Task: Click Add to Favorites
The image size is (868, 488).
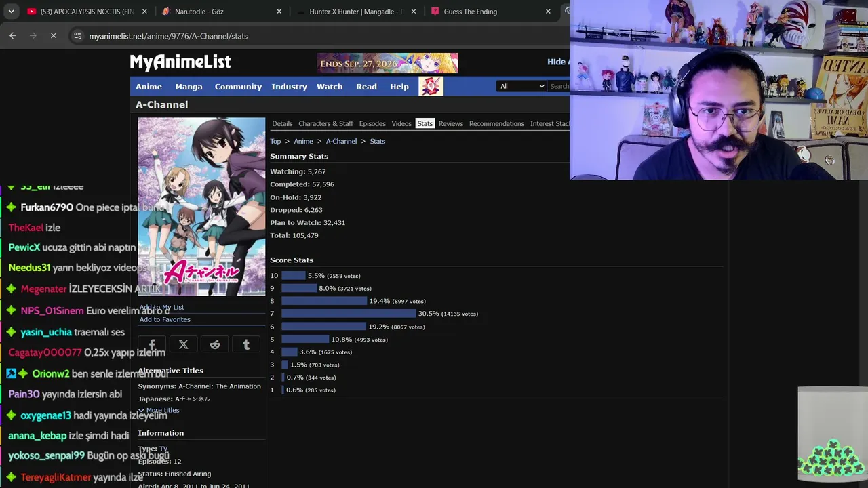Action: point(165,319)
